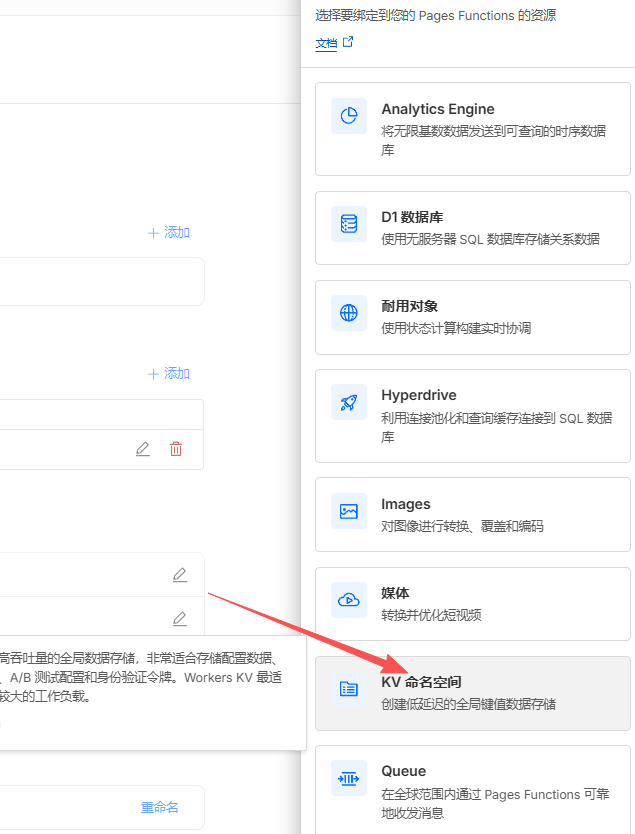Click the Durable Objects globe icon
This screenshot has width=635, height=834.
click(x=349, y=313)
